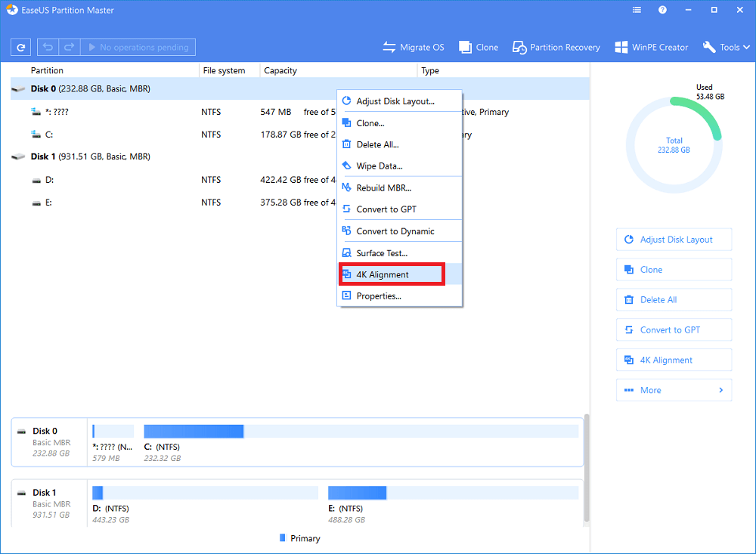Click Delete All button in right panel
This screenshot has height=554, width=756.
(x=674, y=300)
